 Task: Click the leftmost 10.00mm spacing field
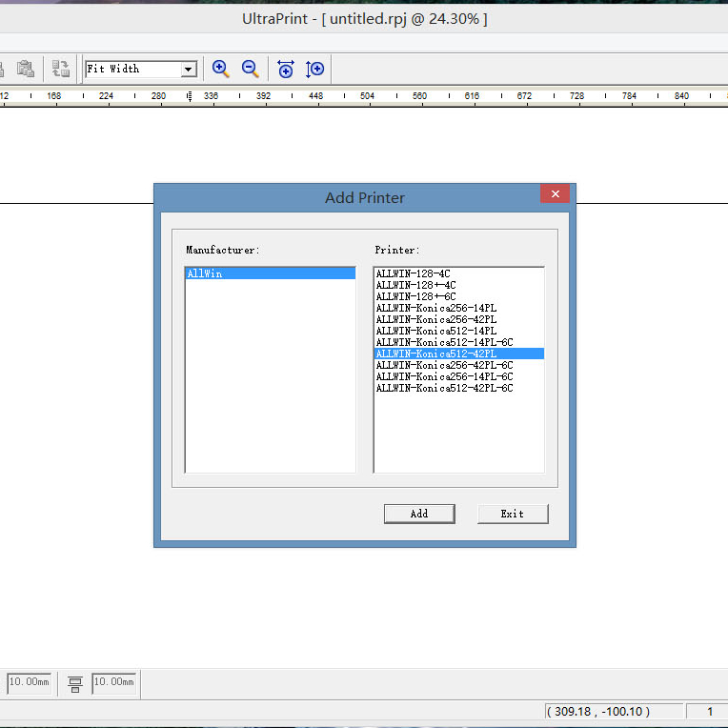(29, 682)
